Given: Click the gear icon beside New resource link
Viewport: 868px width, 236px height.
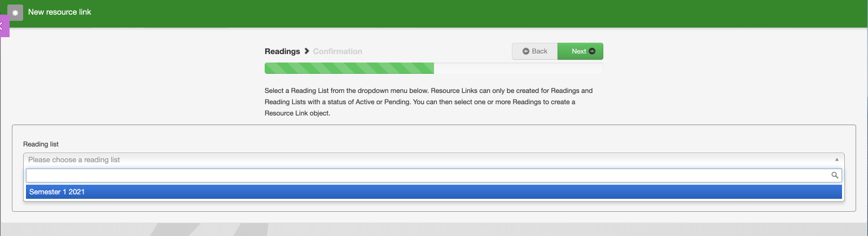Looking at the screenshot, I should click(15, 12).
